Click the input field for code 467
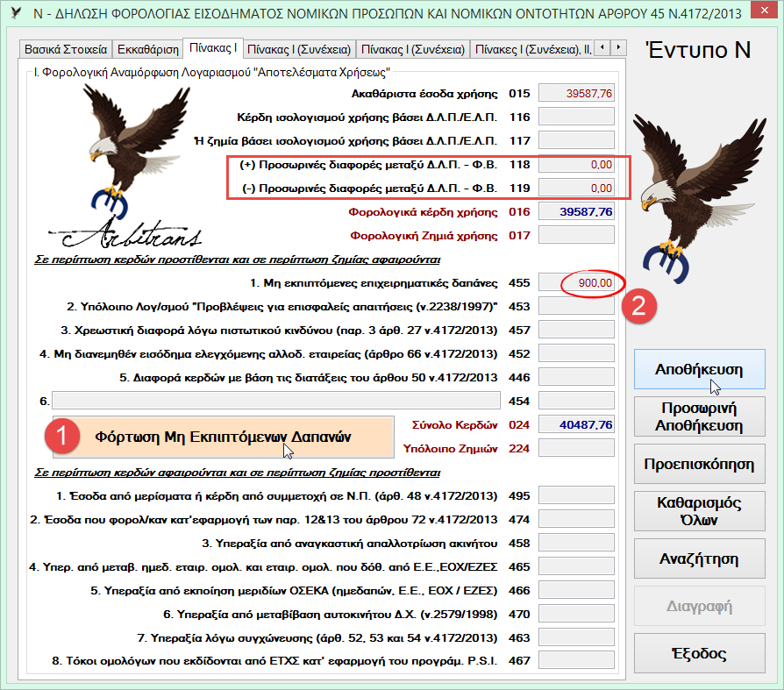The height and width of the screenshot is (690, 784). [x=576, y=660]
